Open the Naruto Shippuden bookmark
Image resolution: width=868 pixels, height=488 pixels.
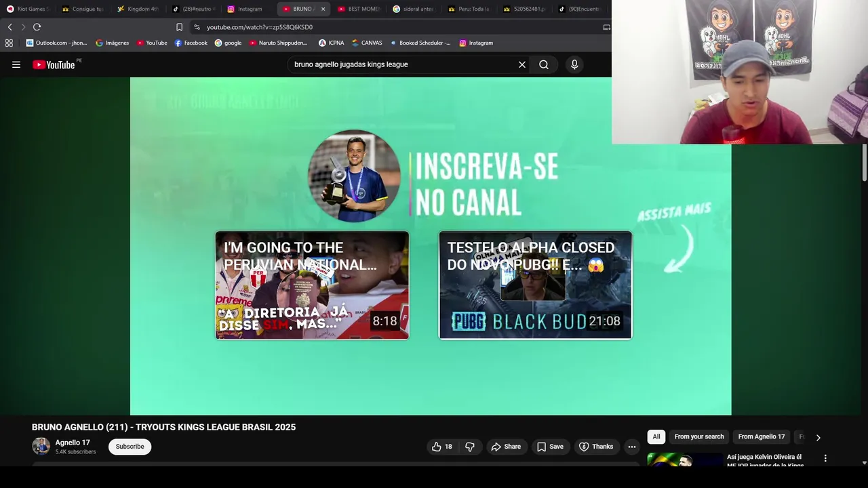[278, 43]
